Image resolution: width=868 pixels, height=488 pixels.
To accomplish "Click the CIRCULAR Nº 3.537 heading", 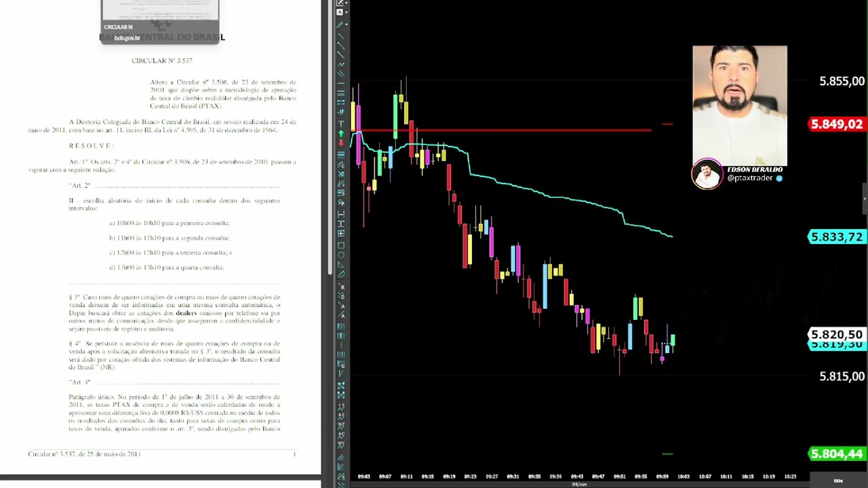I will (x=162, y=61).
